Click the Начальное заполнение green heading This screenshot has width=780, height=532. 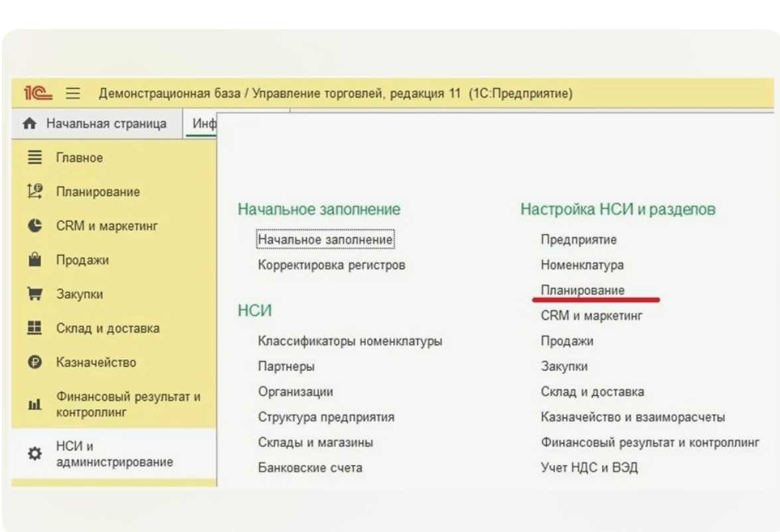coord(319,210)
